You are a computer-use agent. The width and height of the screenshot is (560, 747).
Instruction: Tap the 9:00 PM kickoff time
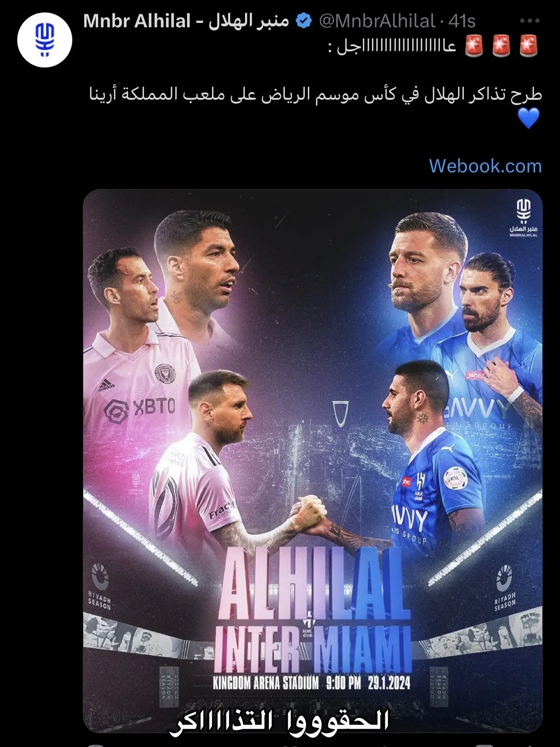(x=344, y=682)
